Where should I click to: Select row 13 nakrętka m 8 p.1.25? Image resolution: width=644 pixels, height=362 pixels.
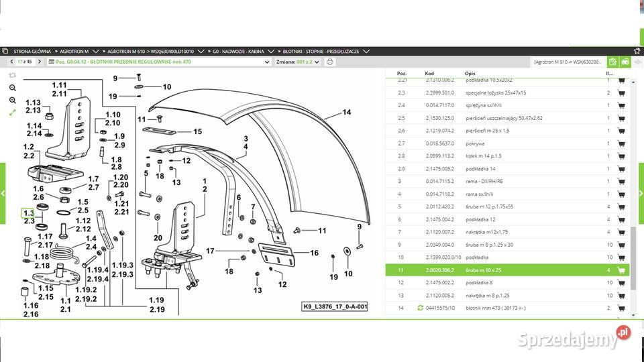point(507,296)
